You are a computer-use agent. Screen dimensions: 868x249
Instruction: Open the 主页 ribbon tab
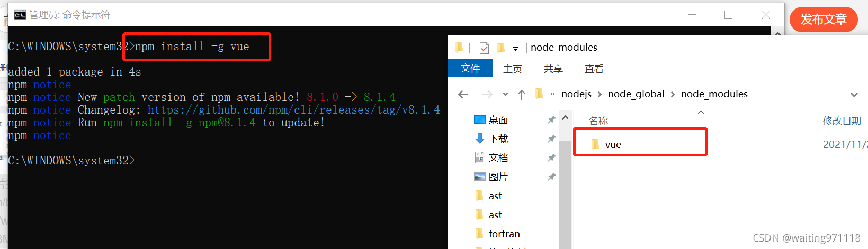[513, 69]
